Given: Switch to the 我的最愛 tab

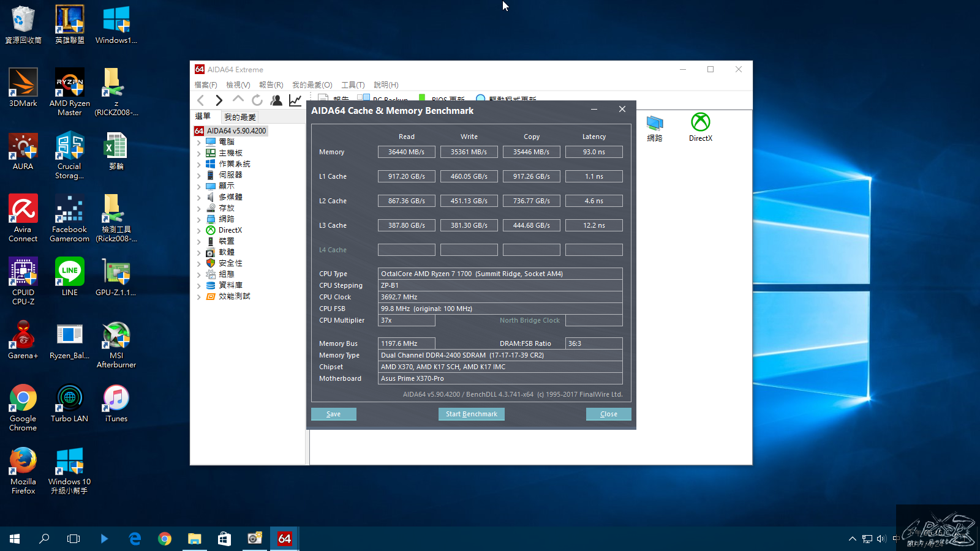Looking at the screenshot, I should pyautogui.click(x=240, y=117).
